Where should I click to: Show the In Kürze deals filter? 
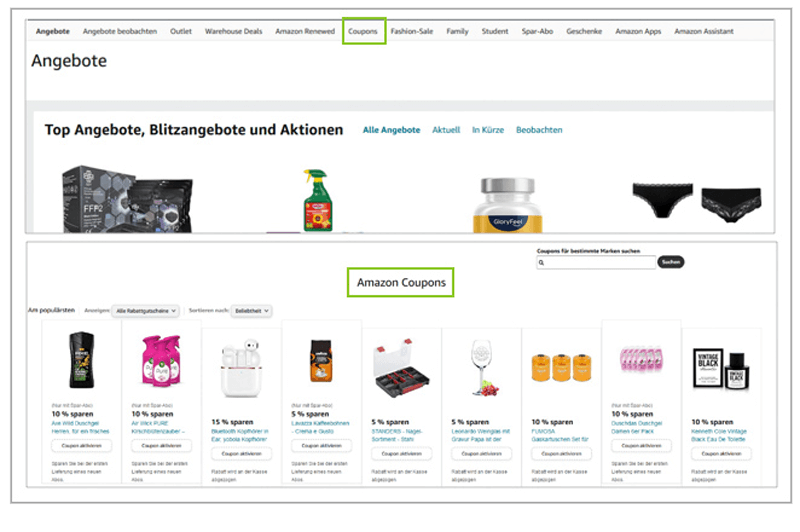pyautogui.click(x=488, y=130)
